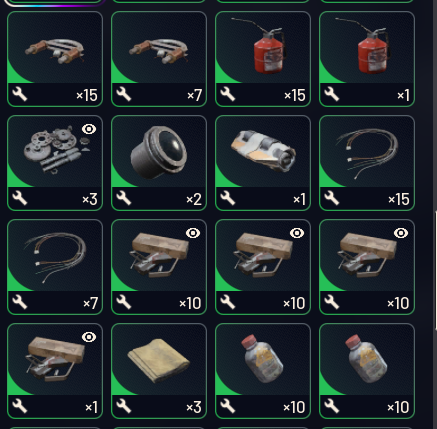The height and width of the screenshot is (429, 437).
Task: Click the wrench icon on the fabric x3 item
Action: click(124, 406)
